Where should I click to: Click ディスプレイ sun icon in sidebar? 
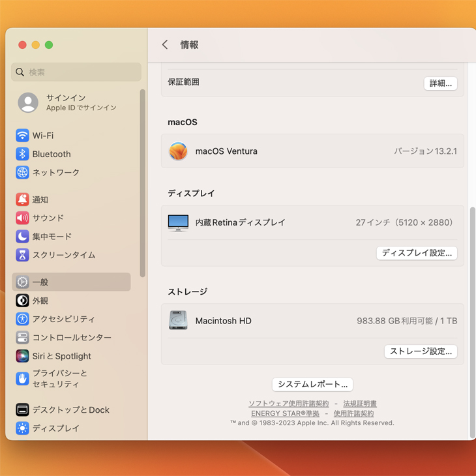pyautogui.click(x=22, y=428)
